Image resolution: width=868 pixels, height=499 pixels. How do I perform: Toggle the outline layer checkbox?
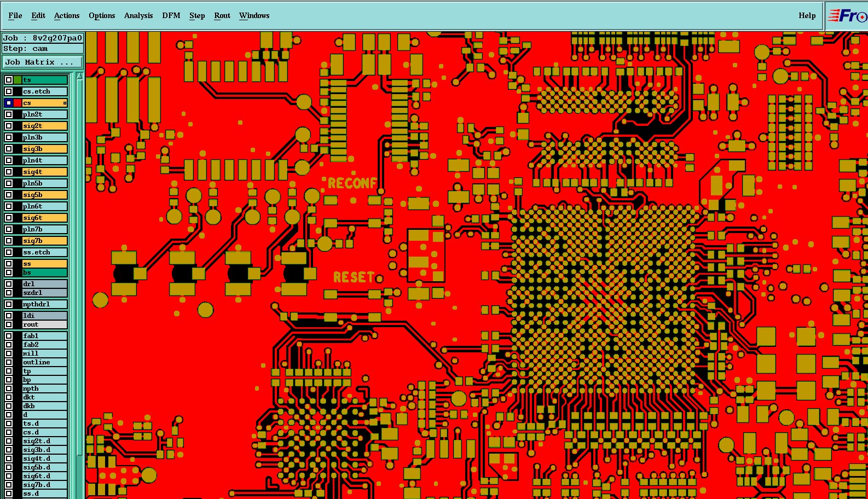(9, 362)
